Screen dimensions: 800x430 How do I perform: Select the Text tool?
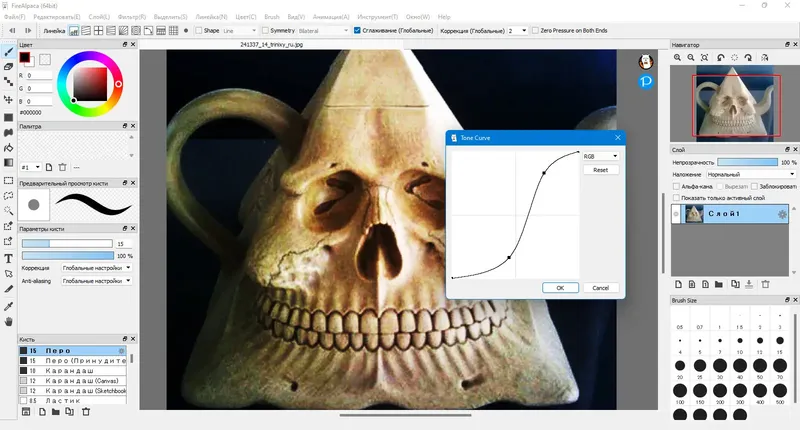point(8,259)
